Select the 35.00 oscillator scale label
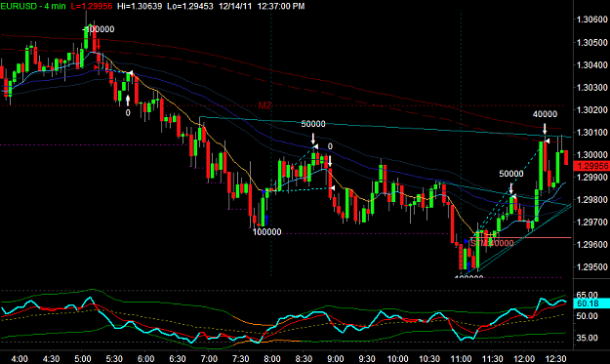610x364 pixels. pos(587,338)
